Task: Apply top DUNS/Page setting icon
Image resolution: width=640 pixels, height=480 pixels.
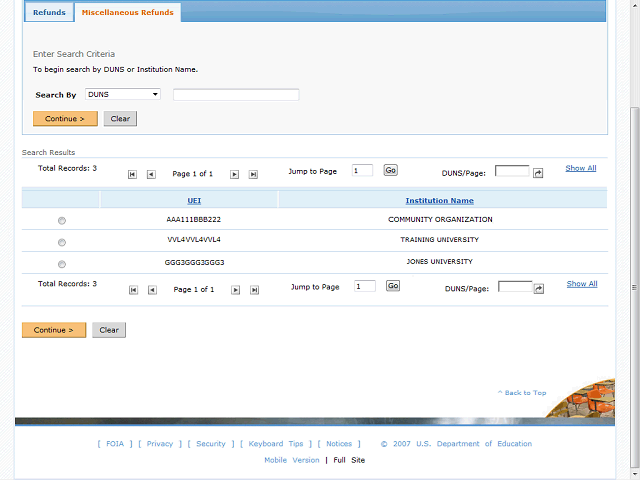Action: click(538, 173)
